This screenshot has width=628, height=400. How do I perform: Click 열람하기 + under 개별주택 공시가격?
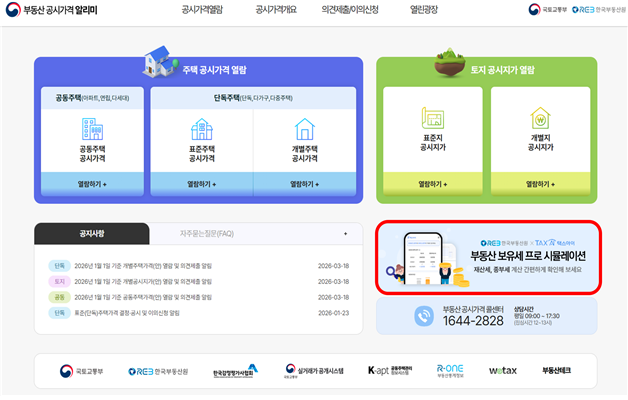(x=304, y=184)
